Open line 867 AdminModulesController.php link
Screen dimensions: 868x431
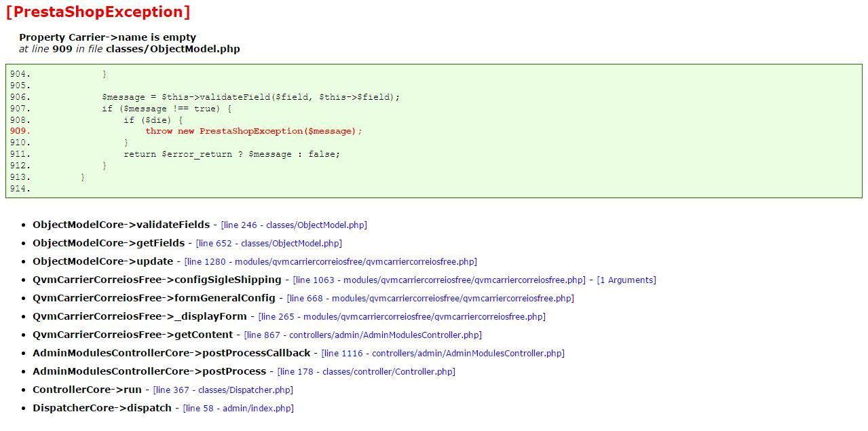362,335
